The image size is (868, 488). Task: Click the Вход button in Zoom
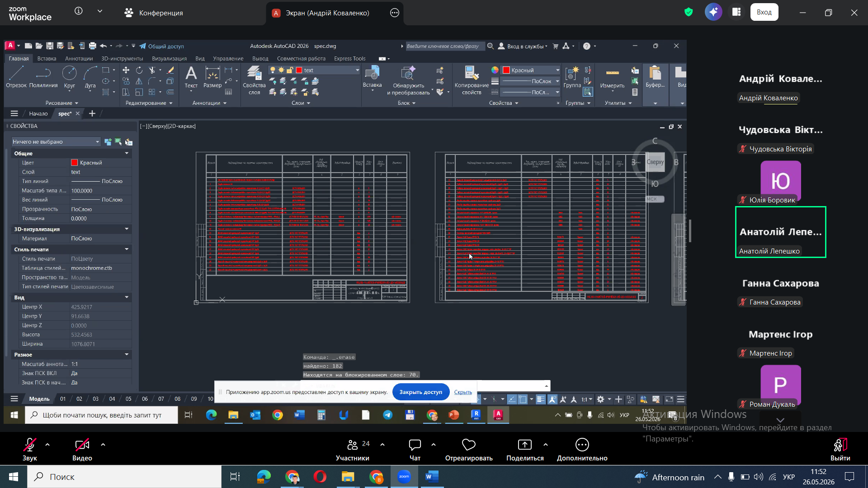764,12
